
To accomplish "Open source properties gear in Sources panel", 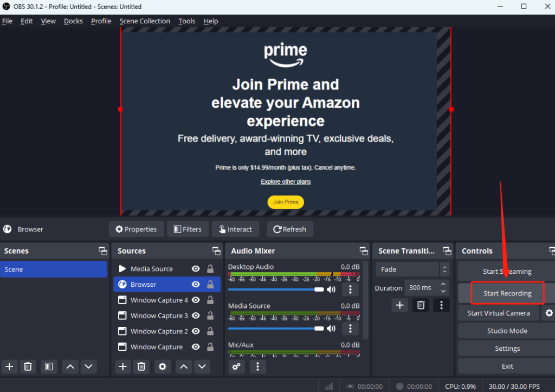I will tap(163, 367).
